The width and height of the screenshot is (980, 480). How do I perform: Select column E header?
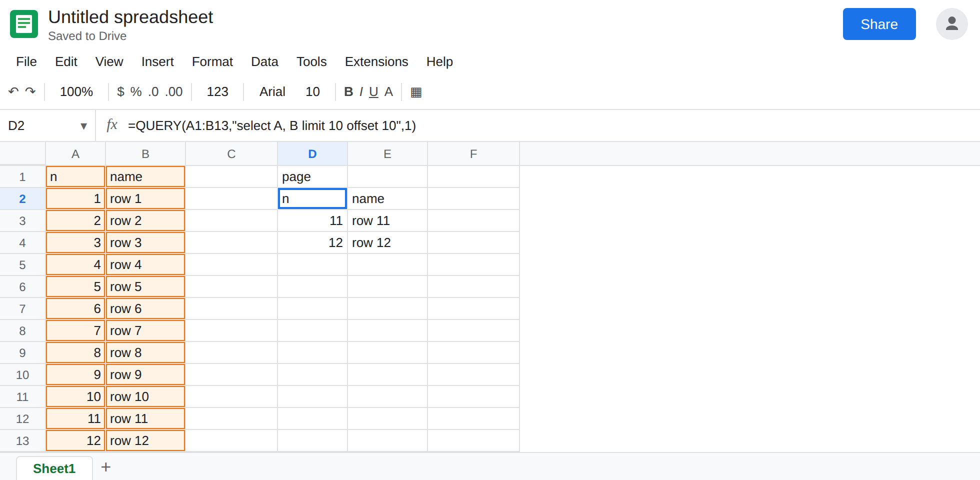[387, 154]
